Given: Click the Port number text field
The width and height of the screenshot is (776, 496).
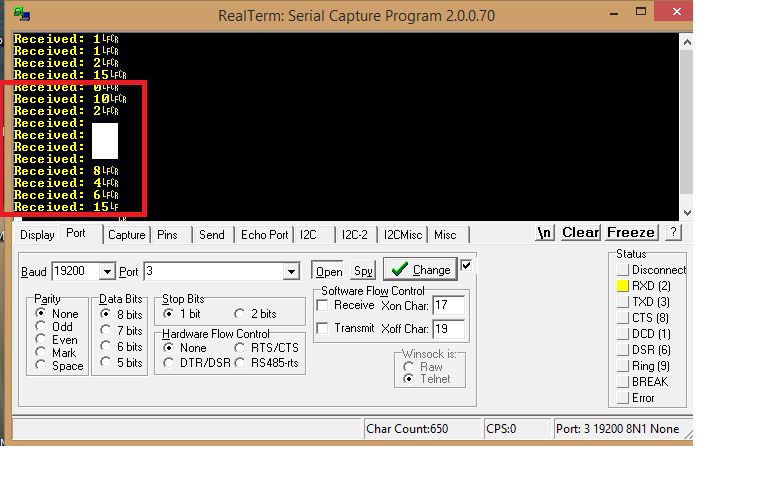Looking at the screenshot, I should click(x=213, y=271).
